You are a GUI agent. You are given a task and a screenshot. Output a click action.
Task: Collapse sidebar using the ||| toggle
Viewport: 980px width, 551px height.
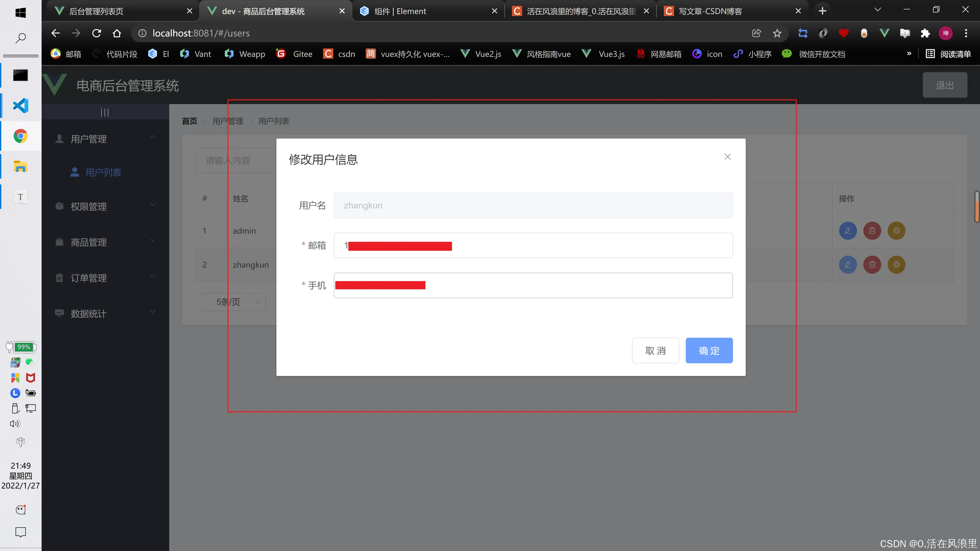pos(105,112)
